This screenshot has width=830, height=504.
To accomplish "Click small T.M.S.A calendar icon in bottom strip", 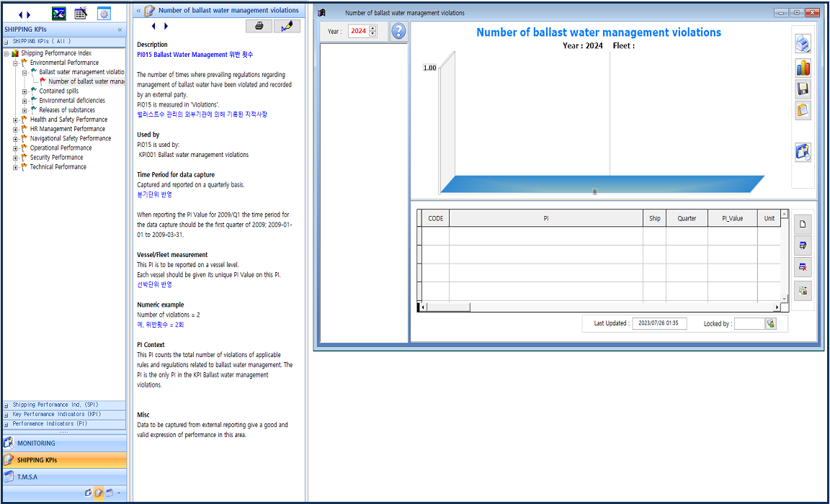I will (109, 493).
